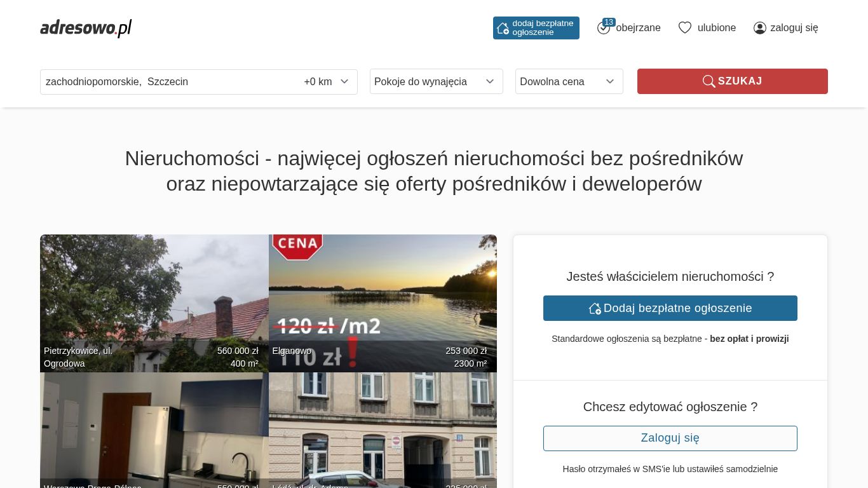This screenshot has width=868, height=488.
Task: Click house icon in Dodaj bezpłatne ogłoszenie button
Action: [x=595, y=308]
